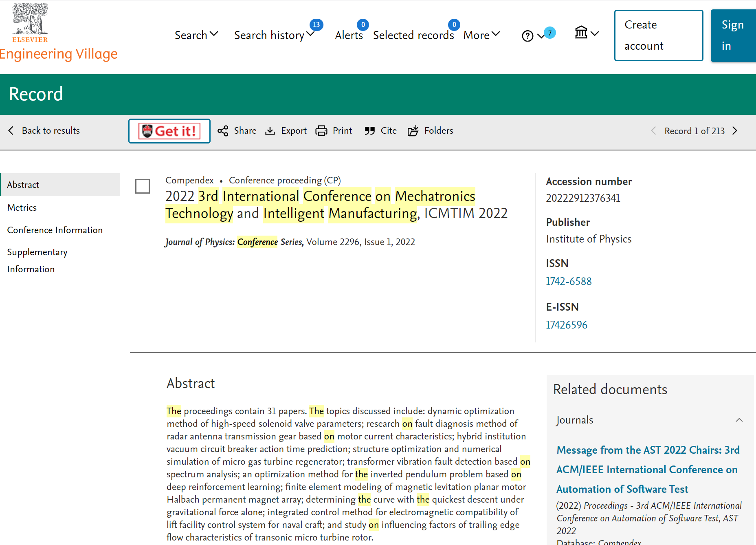Go back to results
The height and width of the screenshot is (545, 756).
tap(44, 130)
